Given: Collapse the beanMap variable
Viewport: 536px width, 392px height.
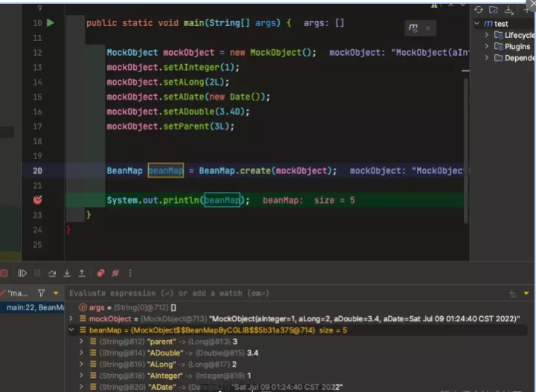Looking at the screenshot, I should tap(71, 330).
